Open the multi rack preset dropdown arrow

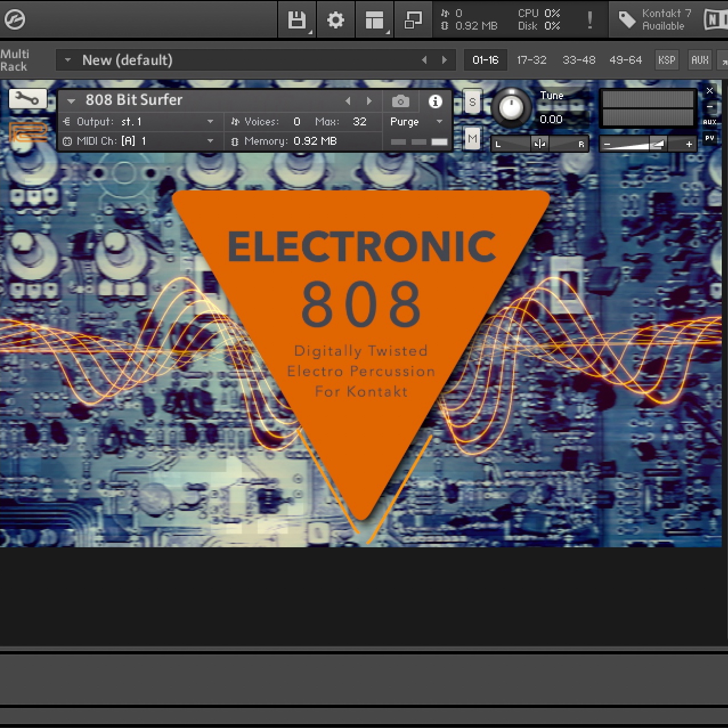click(x=68, y=60)
